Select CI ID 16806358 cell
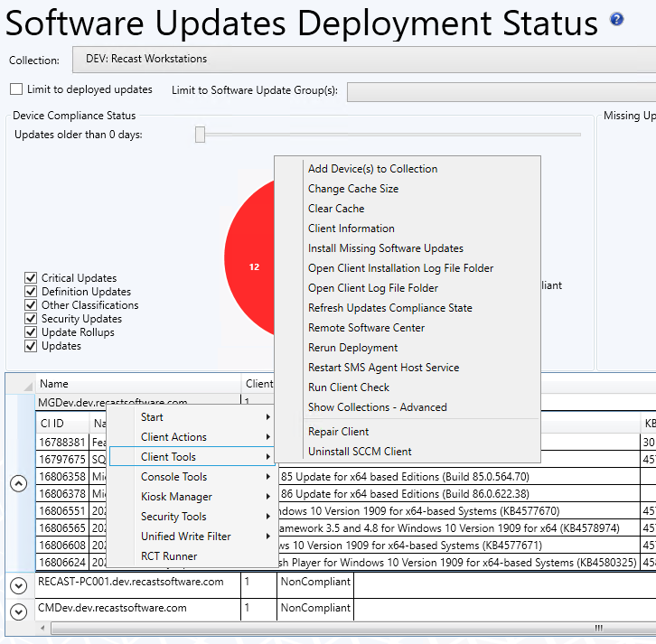 point(62,476)
